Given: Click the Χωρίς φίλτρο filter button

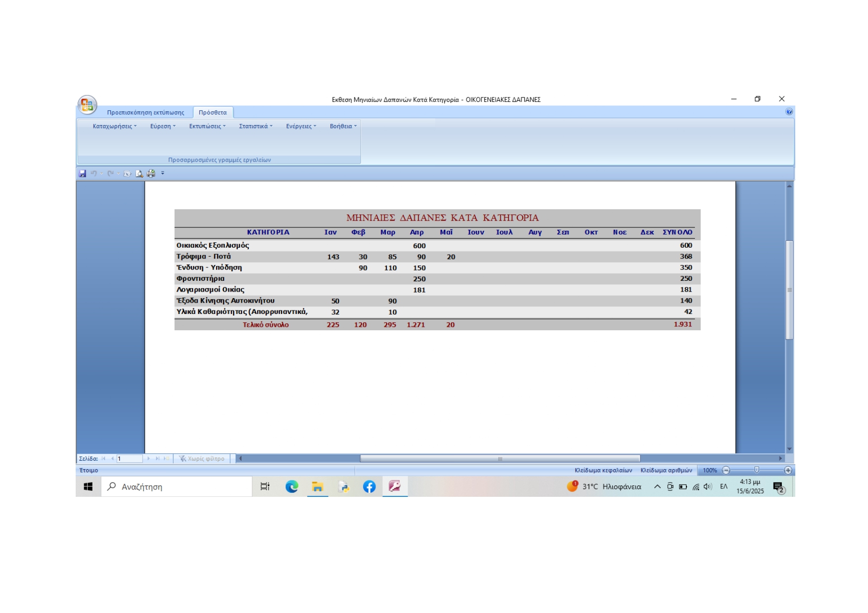Looking at the screenshot, I should point(202,458).
